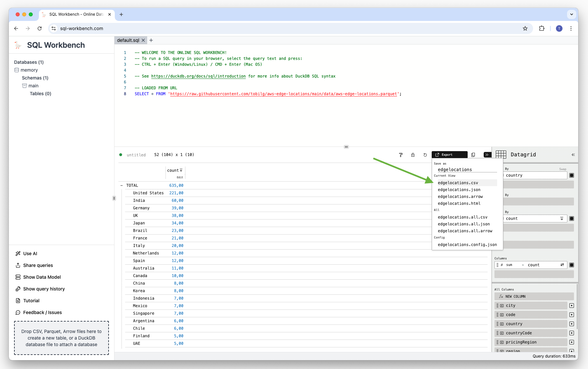Click the edgelocations filename input field
This screenshot has height=369, width=588.
pos(455,169)
